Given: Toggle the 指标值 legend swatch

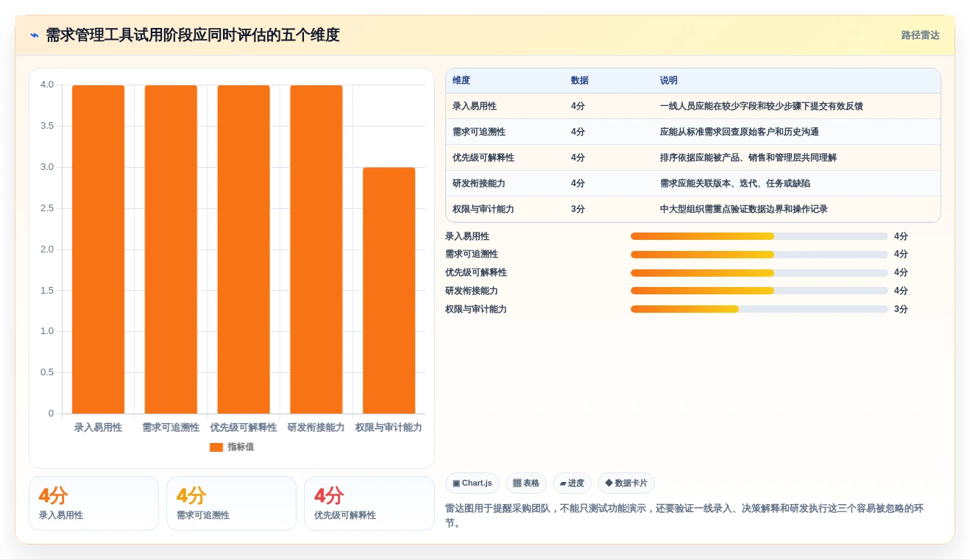Looking at the screenshot, I should [216, 447].
